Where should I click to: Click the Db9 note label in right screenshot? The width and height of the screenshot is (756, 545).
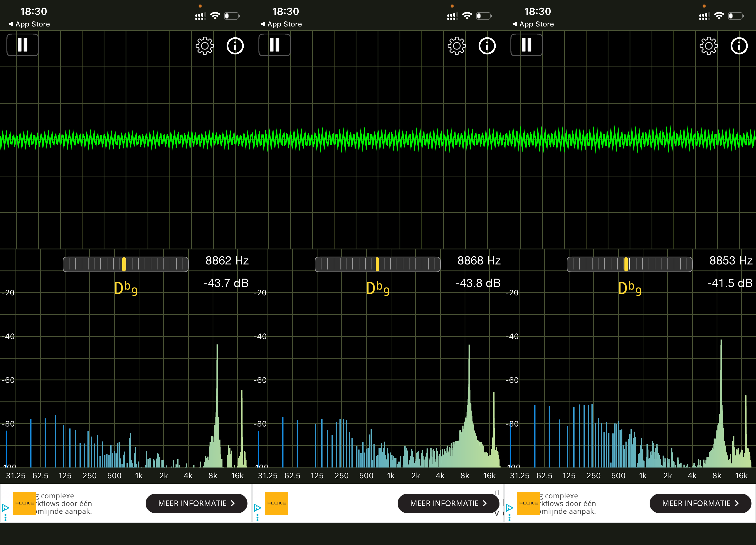[x=630, y=288]
